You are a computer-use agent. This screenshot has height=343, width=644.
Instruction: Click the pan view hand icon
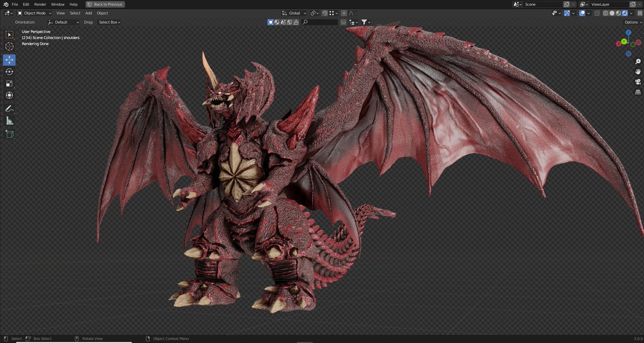click(638, 71)
